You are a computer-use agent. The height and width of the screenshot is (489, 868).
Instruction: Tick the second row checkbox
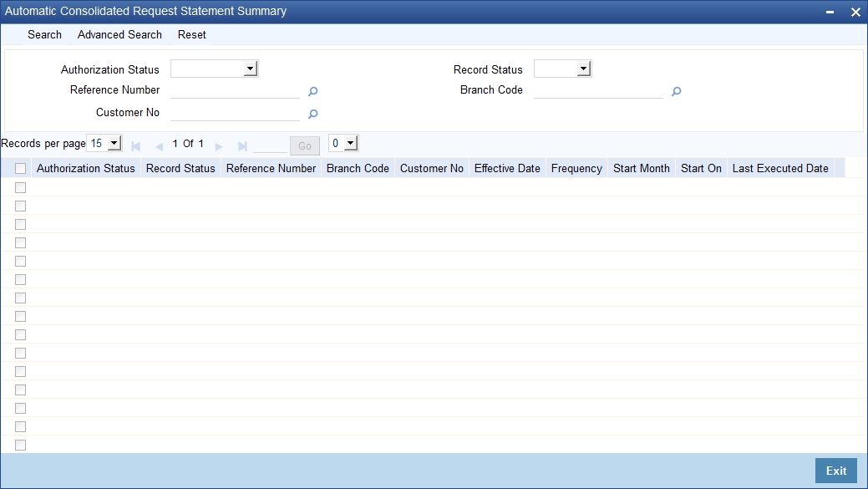click(21, 206)
